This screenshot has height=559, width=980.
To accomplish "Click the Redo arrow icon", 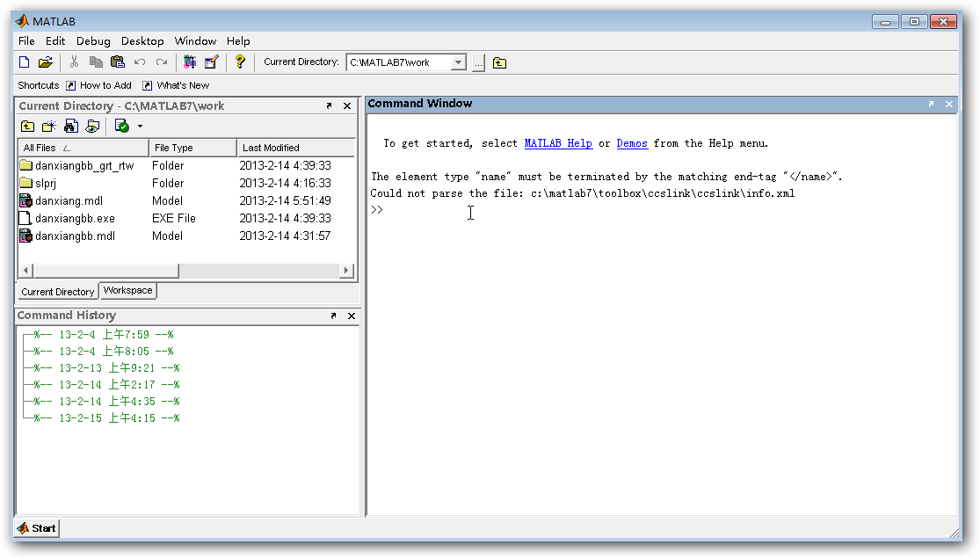I will pos(161,62).
